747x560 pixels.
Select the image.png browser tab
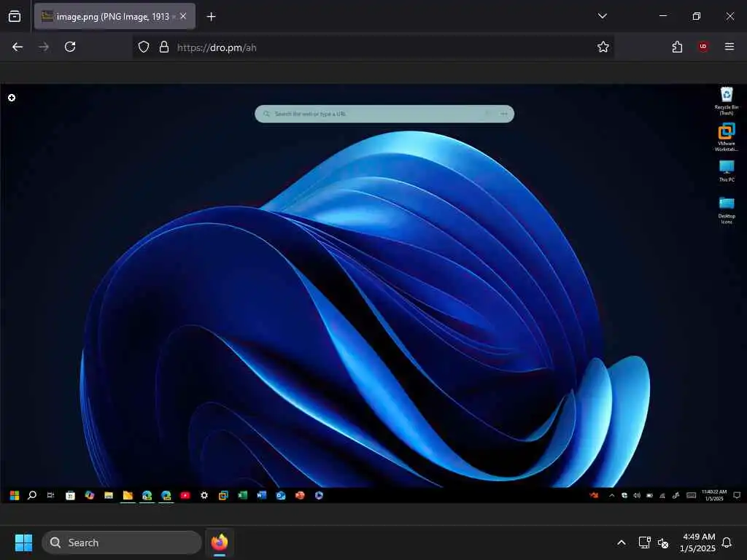tap(115, 16)
